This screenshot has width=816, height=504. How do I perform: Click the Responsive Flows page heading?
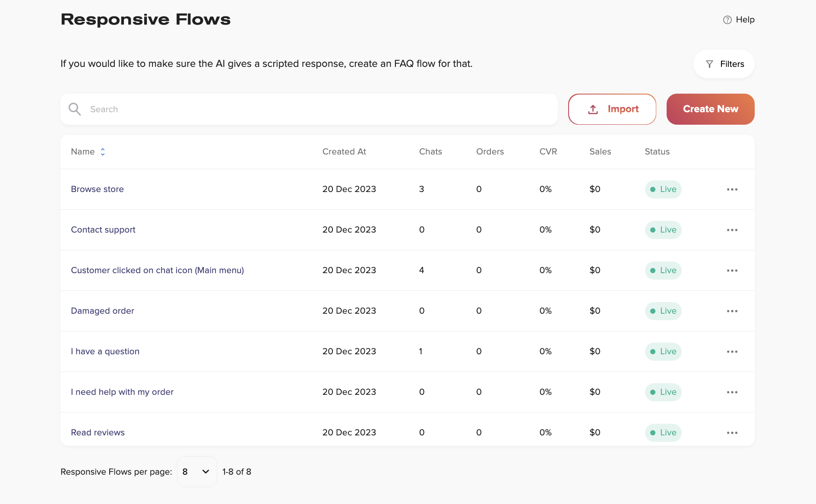coord(145,19)
